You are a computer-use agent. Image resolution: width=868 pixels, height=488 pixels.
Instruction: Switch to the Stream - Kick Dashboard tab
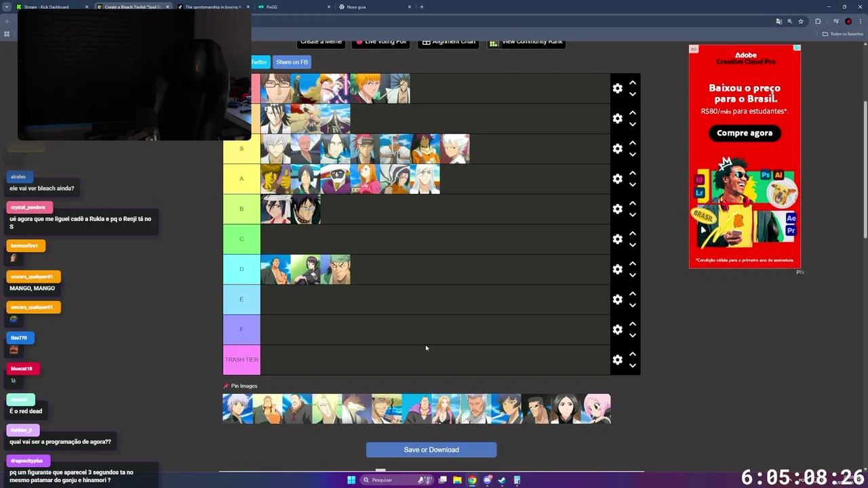pos(52,7)
